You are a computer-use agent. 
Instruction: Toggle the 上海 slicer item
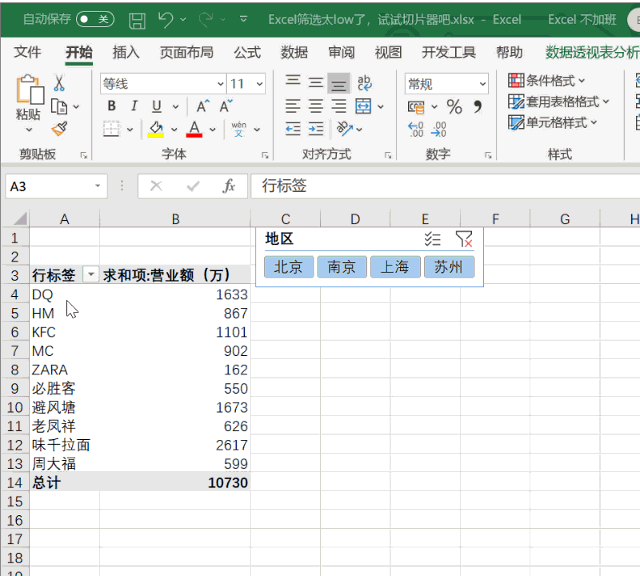tap(395, 267)
